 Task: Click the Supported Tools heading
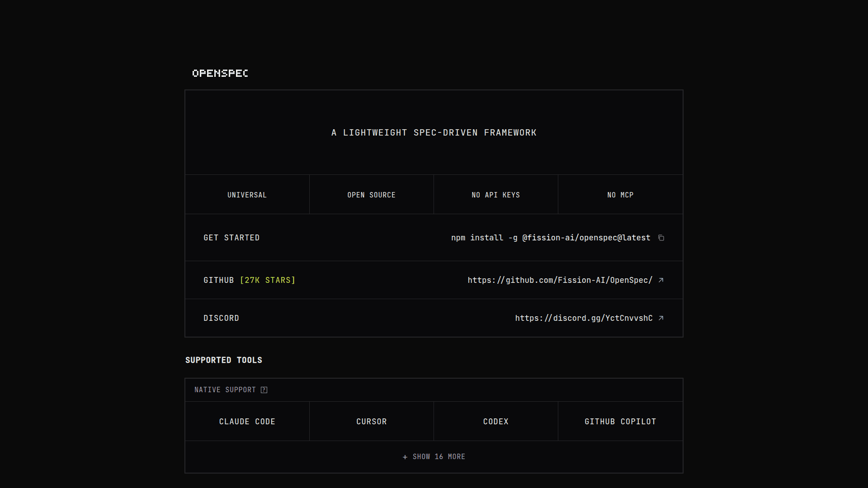224,360
